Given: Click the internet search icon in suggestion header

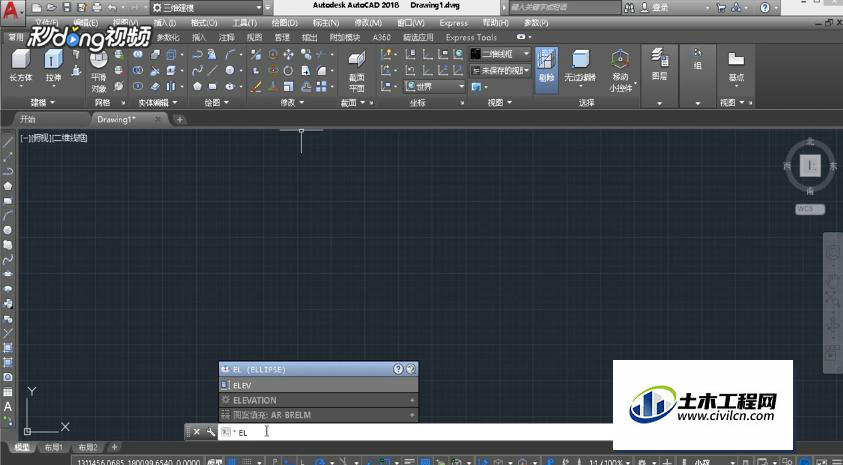Looking at the screenshot, I should click(x=411, y=369).
